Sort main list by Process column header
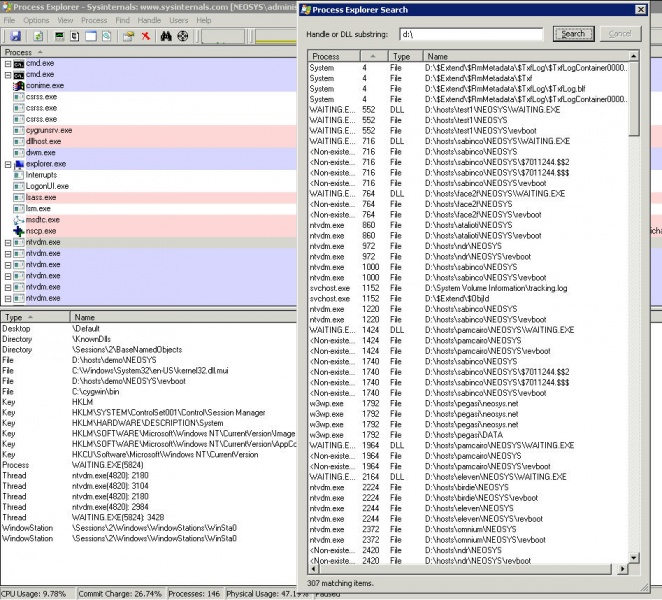This screenshot has width=662, height=600. pos(149,52)
